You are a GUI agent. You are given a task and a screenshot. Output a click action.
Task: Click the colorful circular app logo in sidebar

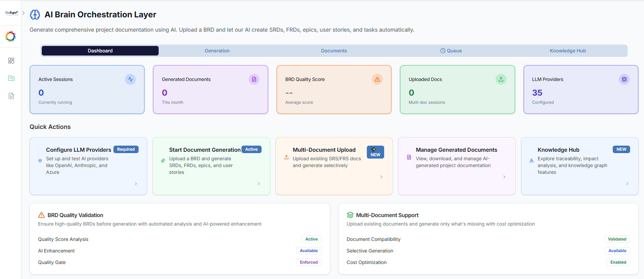click(x=11, y=36)
